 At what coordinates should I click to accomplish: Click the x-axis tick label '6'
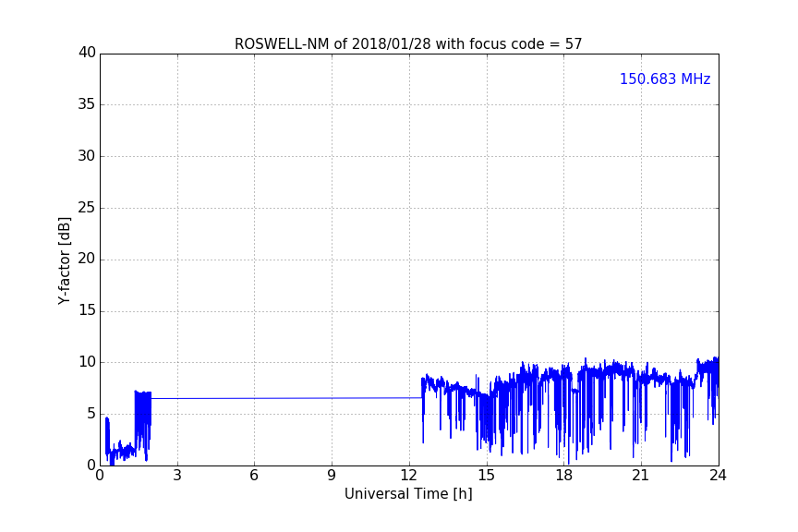pyautogui.click(x=254, y=476)
